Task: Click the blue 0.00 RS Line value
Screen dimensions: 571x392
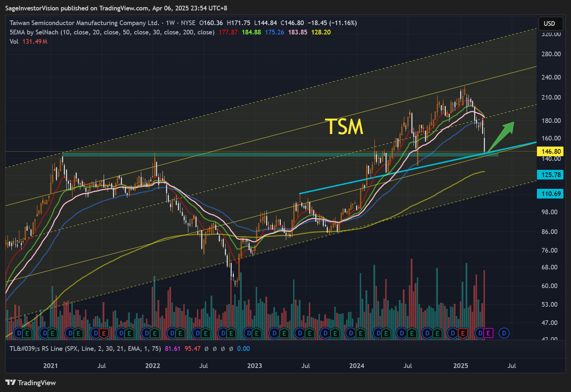Action: tap(244, 349)
